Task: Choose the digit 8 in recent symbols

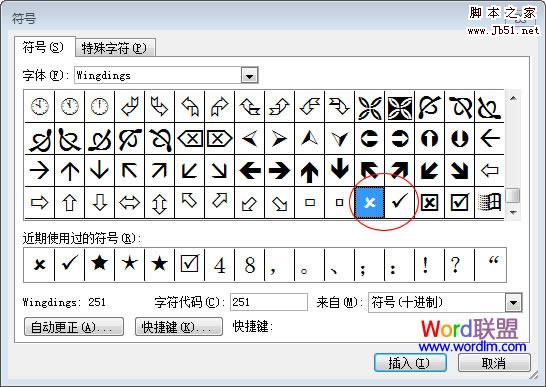Action: tap(250, 264)
